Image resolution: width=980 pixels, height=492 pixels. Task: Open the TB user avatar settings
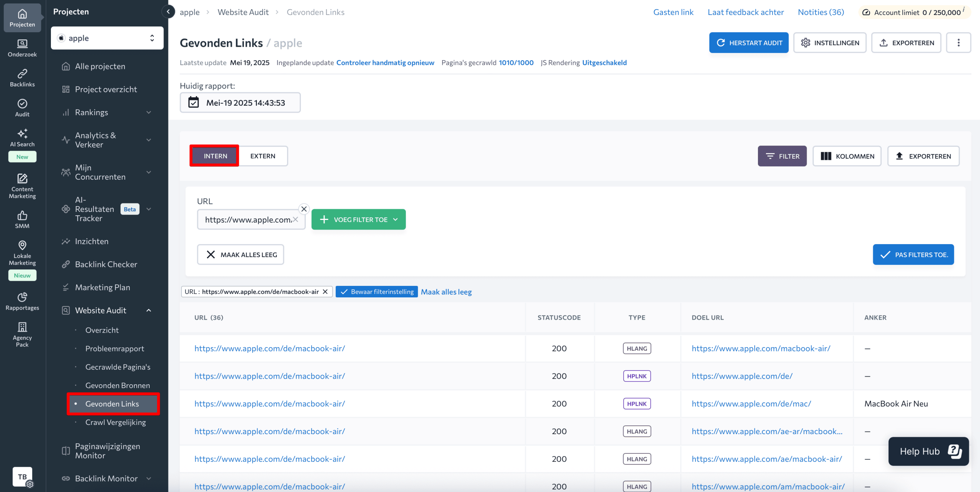23,477
